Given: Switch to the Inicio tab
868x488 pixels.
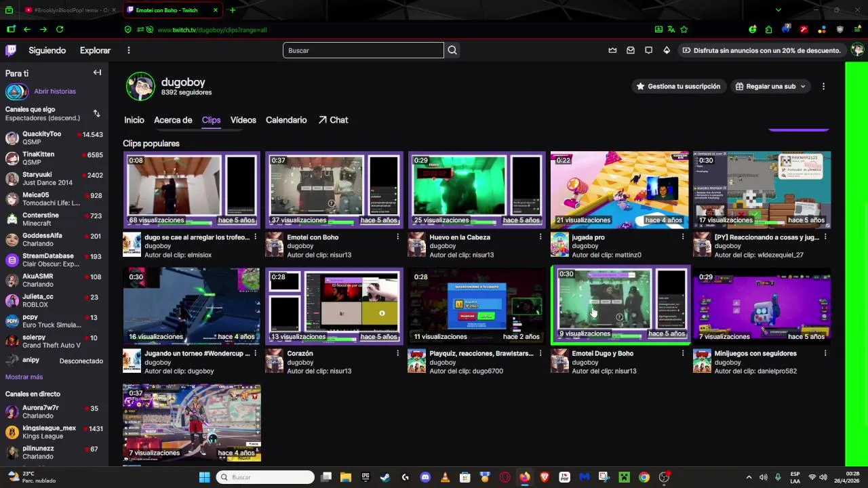Looking at the screenshot, I should click(x=134, y=120).
